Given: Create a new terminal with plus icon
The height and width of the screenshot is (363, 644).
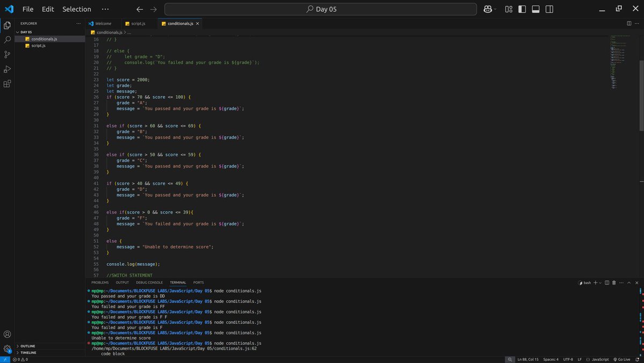Looking at the screenshot, I should pos(596,282).
